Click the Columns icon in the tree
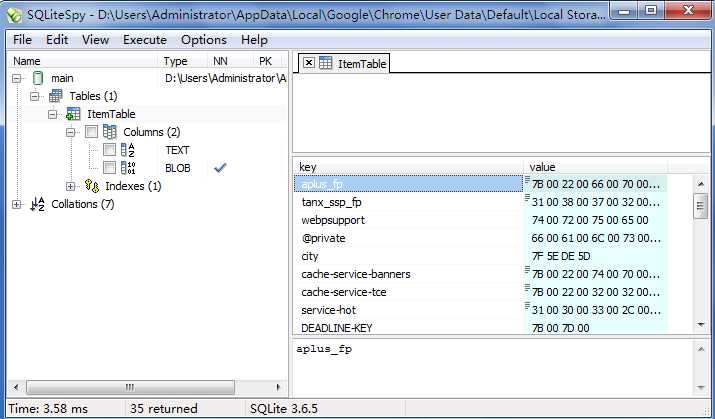Image resolution: width=715 pixels, height=419 pixels. (x=109, y=132)
